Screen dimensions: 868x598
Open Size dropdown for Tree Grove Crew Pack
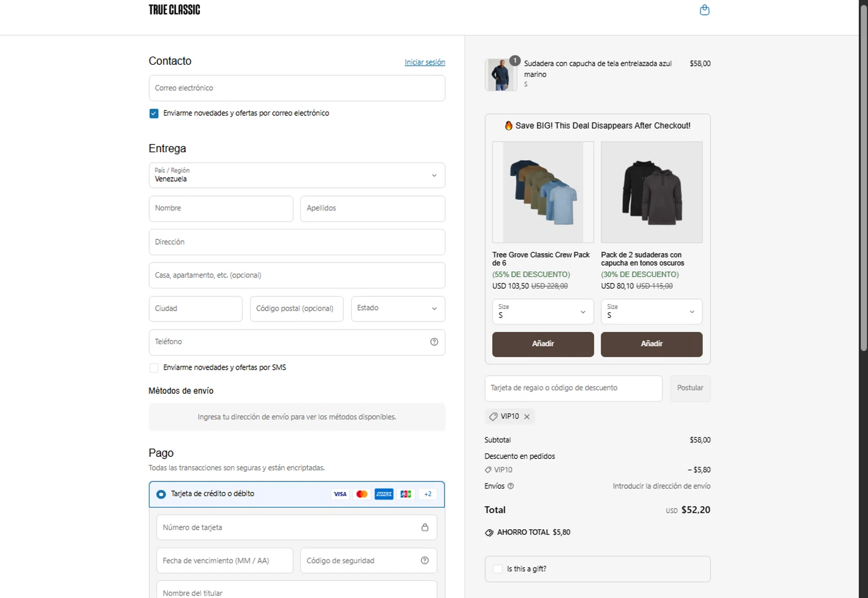tap(542, 312)
